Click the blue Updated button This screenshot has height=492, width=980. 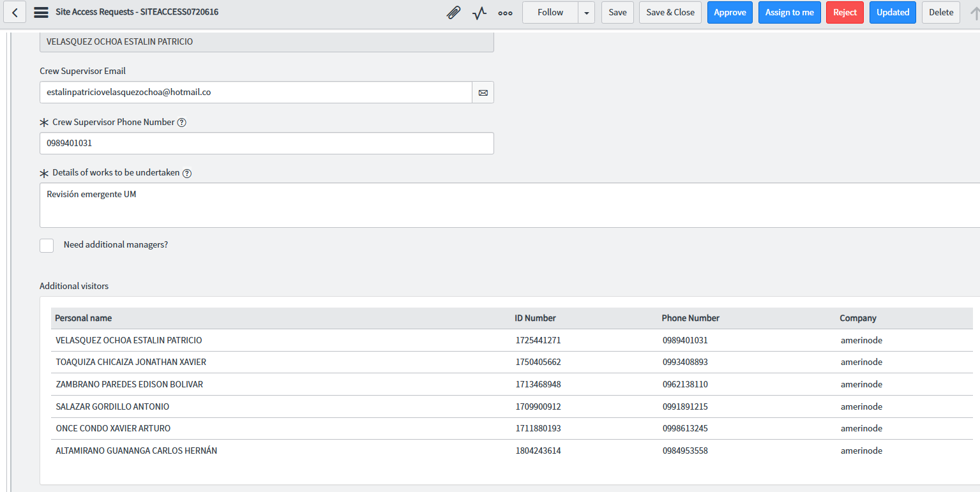point(893,13)
